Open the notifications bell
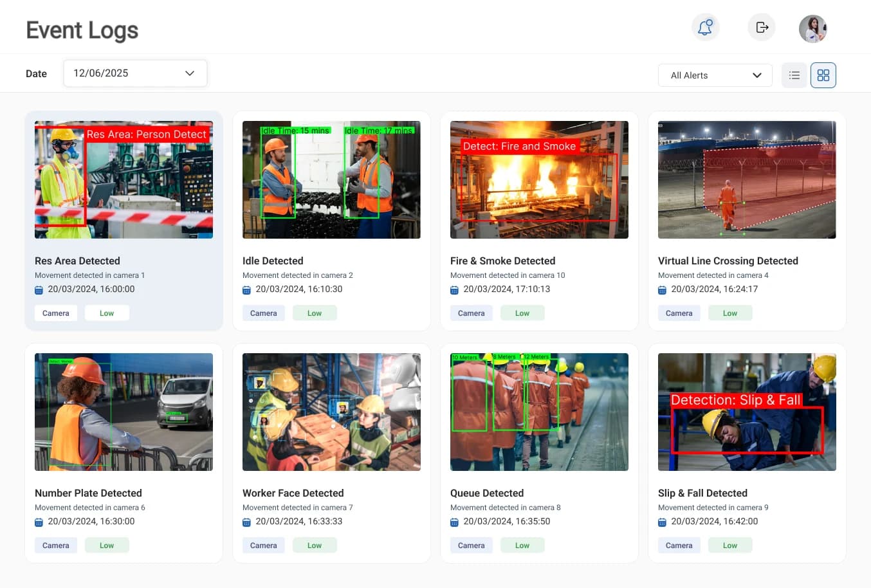Screen dimensions: 871x588 (705, 27)
